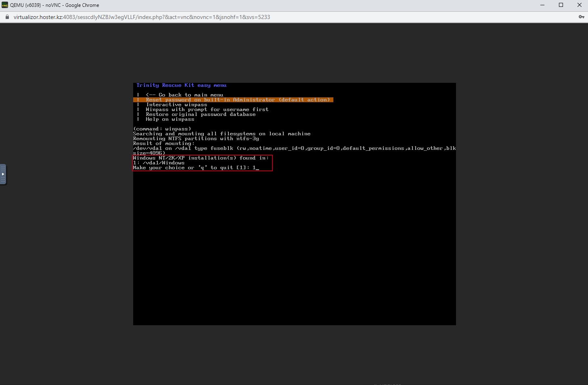Open the saved passwords key icon
Image resolution: width=588 pixels, height=385 pixels.
[x=581, y=17]
